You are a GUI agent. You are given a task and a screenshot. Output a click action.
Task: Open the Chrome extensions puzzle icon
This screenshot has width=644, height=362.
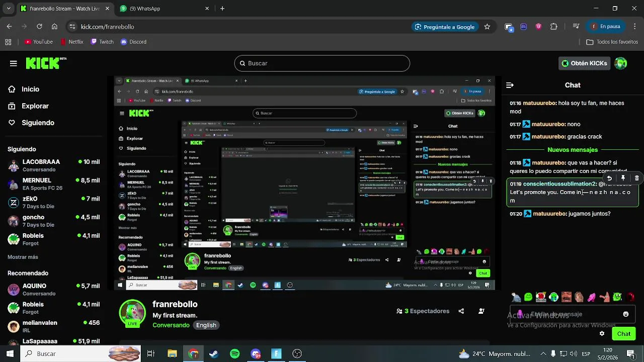coord(554,27)
